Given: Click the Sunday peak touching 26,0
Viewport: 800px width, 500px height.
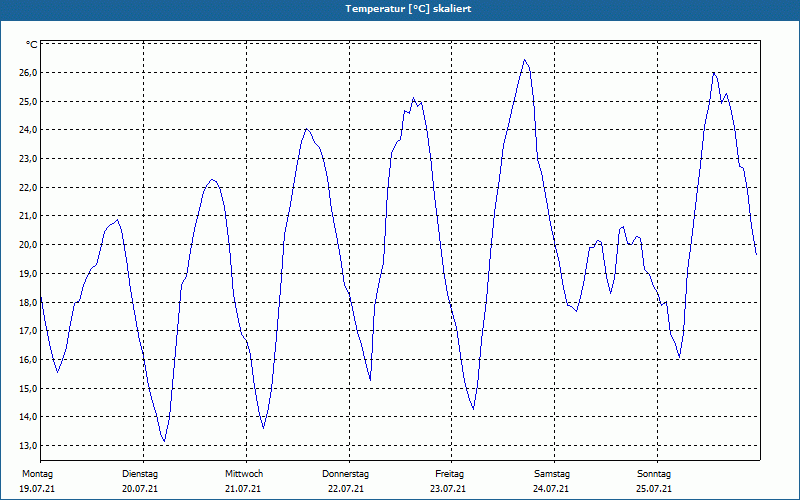Looking at the screenshot, I should [x=714, y=73].
